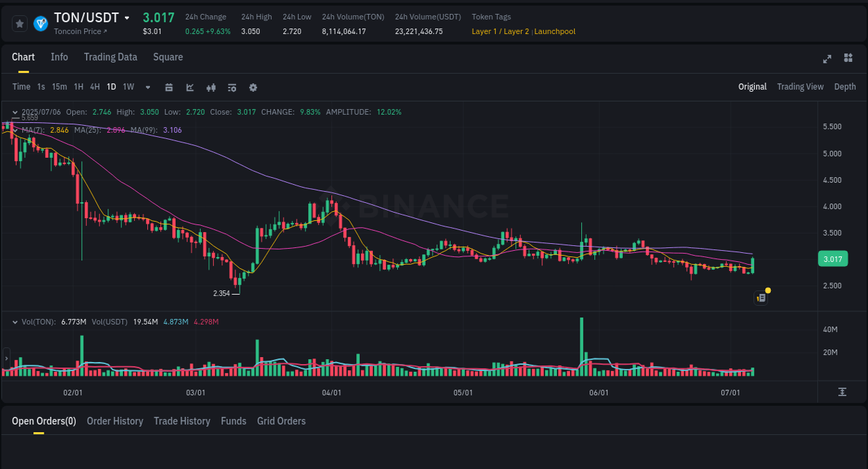Open the TON/USDT pair selector dropdown
The height and width of the screenshot is (469, 868).
128,17
